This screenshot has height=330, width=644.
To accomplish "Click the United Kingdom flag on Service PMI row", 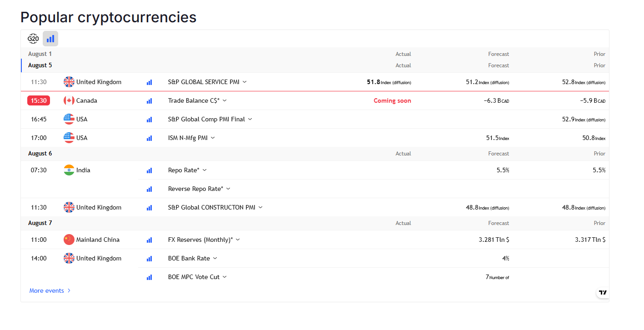I will click(x=69, y=82).
